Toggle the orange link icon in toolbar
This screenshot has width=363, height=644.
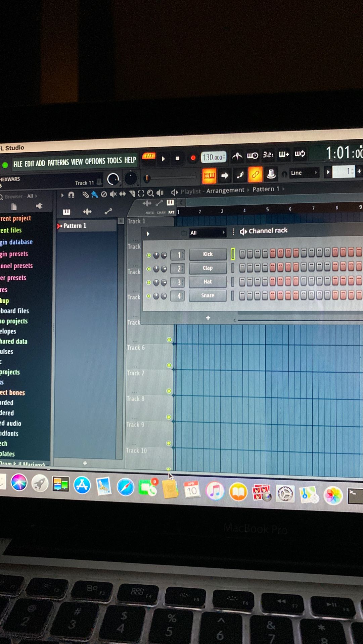255,174
